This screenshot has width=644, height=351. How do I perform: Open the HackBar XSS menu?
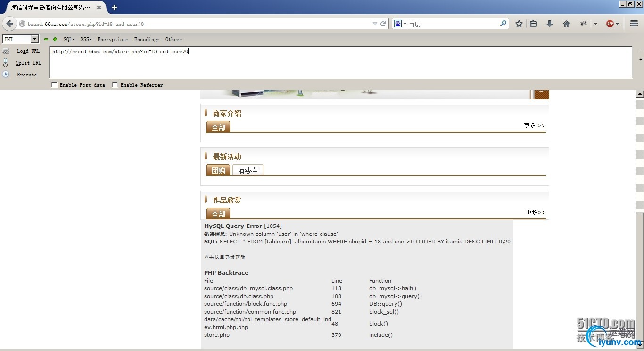point(86,39)
